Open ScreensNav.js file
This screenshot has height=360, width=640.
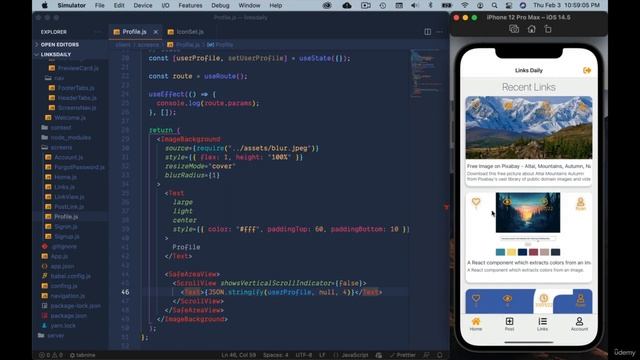point(77,108)
